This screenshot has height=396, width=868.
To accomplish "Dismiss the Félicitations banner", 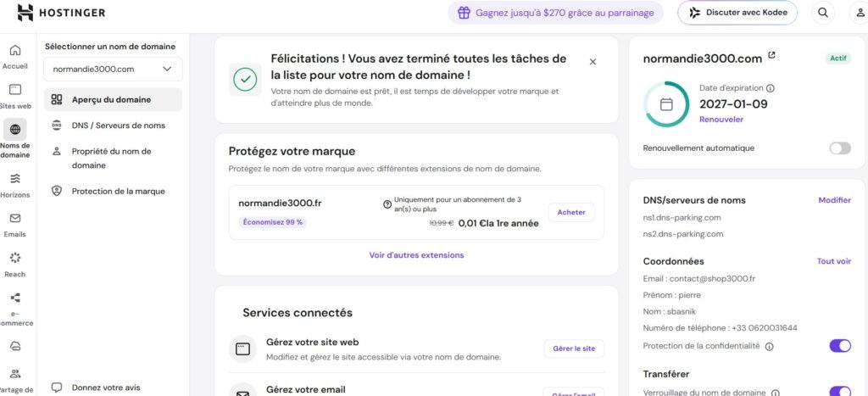I will click(593, 62).
